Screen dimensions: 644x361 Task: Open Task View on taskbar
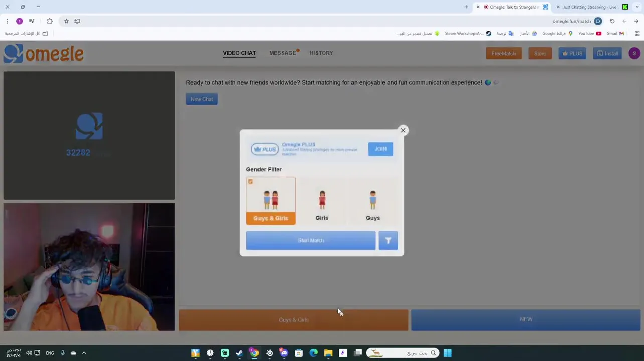tap(358, 353)
